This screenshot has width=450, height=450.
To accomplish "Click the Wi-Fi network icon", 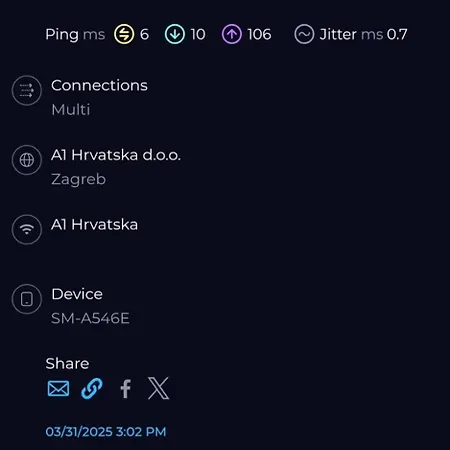I will (x=27, y=229).
